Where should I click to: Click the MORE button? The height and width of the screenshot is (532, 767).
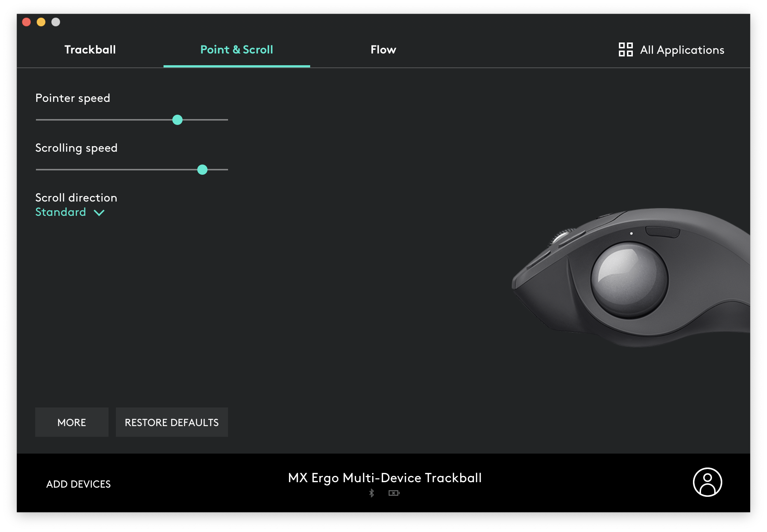pos(72,422)
